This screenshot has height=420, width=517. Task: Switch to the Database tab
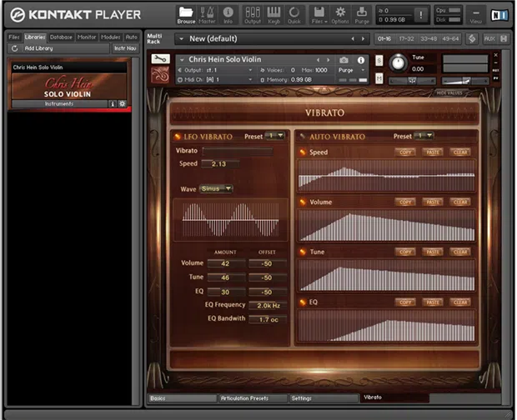click(x=61, y=37)
